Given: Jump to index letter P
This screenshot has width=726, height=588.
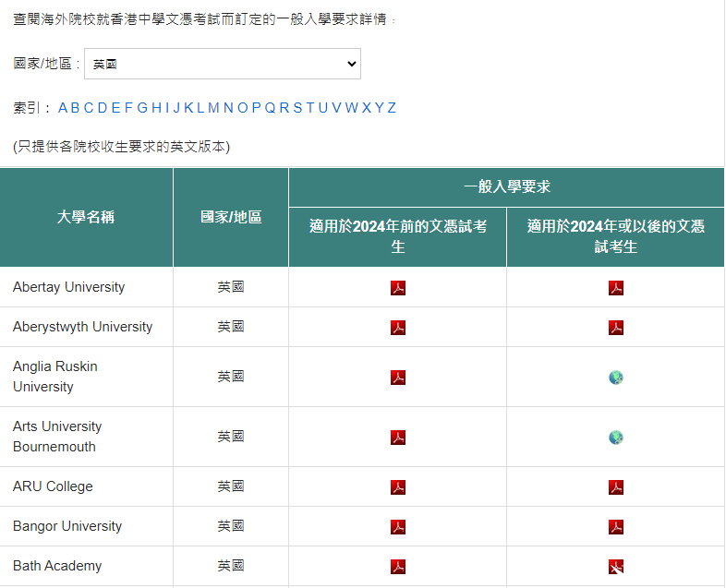Looking at the screenshot, I should pyautogui.click(x=256, y=108).
